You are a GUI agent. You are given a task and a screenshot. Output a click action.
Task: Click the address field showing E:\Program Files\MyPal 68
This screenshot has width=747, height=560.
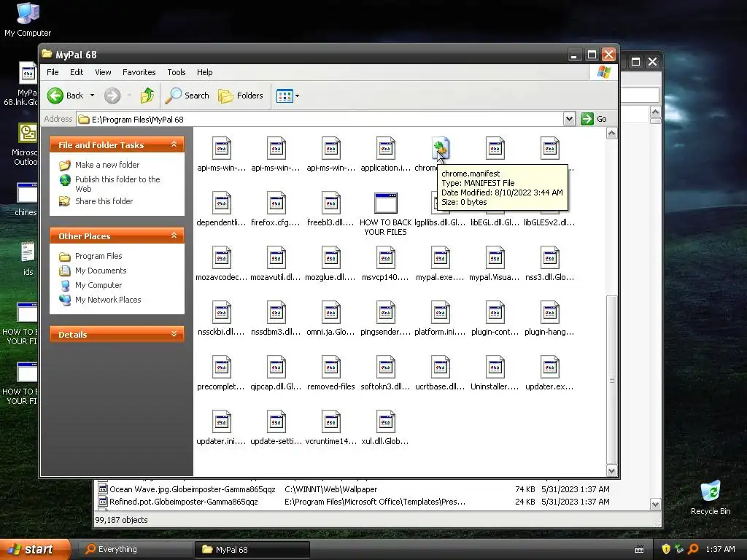[x=320, y=119]
